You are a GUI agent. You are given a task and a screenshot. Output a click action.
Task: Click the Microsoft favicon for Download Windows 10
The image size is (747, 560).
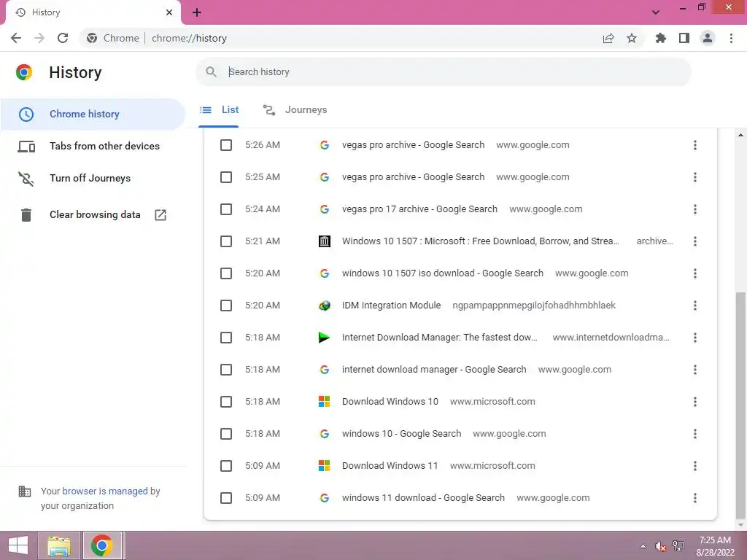325,402
